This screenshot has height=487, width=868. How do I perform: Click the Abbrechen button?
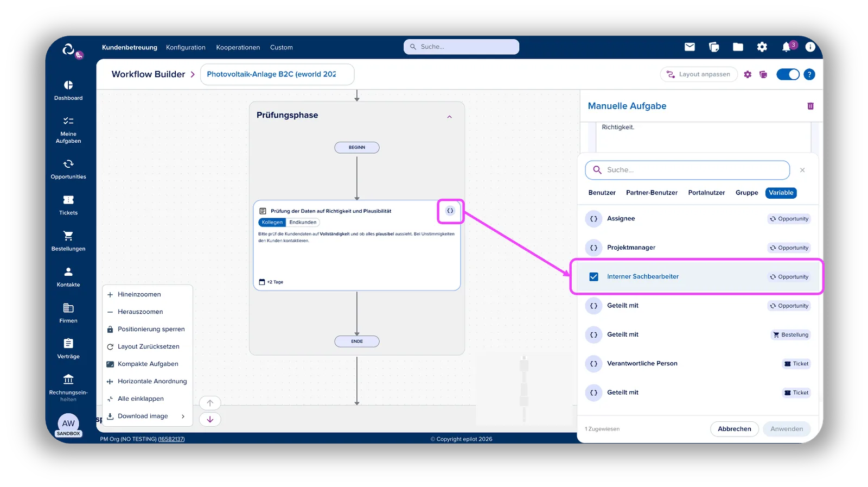pos(734,429)
